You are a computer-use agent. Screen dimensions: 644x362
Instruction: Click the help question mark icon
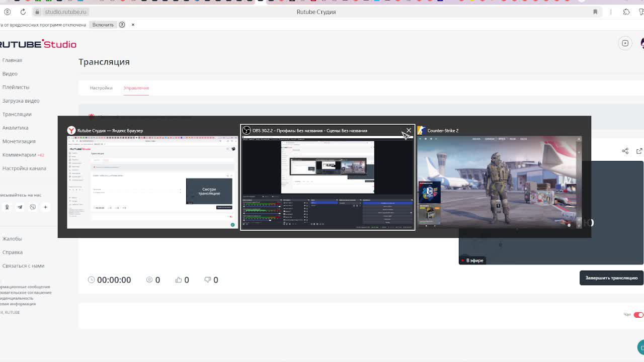coord(122,25)
